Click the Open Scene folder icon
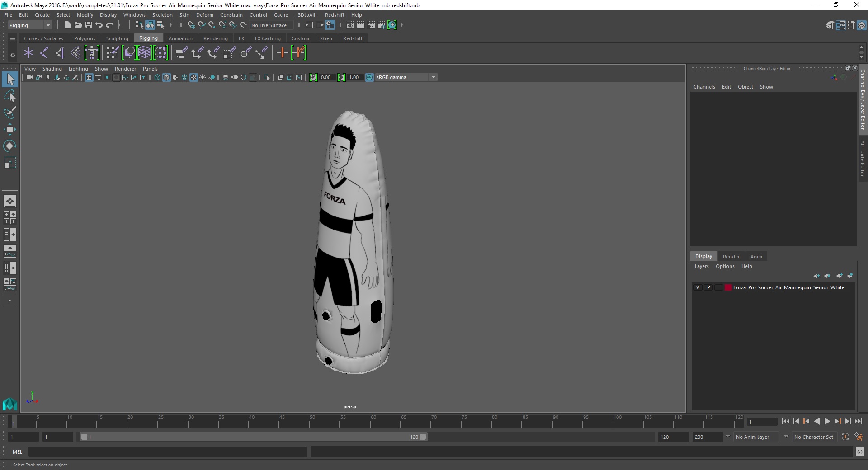Image resolution: width=868 pixels, height=470 pixels. (x=78, y=25)
